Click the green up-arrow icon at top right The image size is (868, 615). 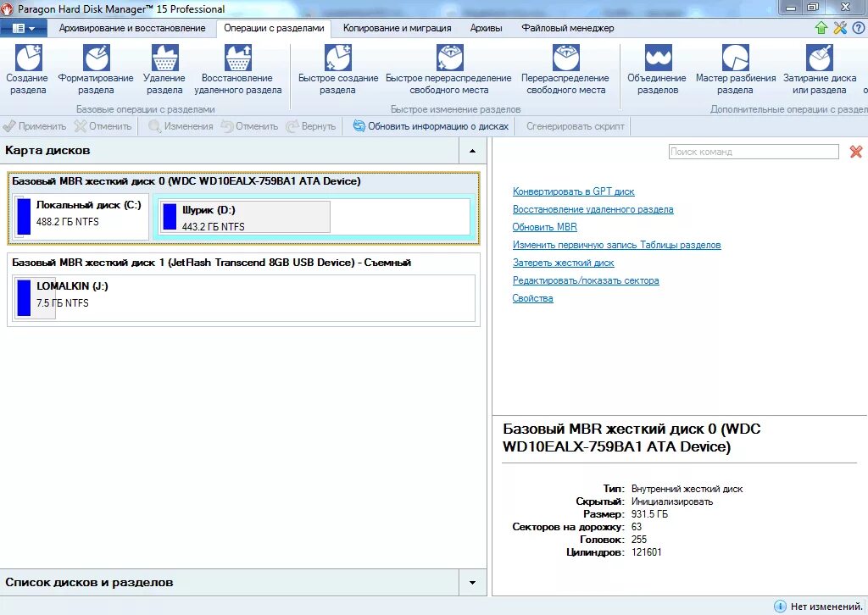point(821,28)
